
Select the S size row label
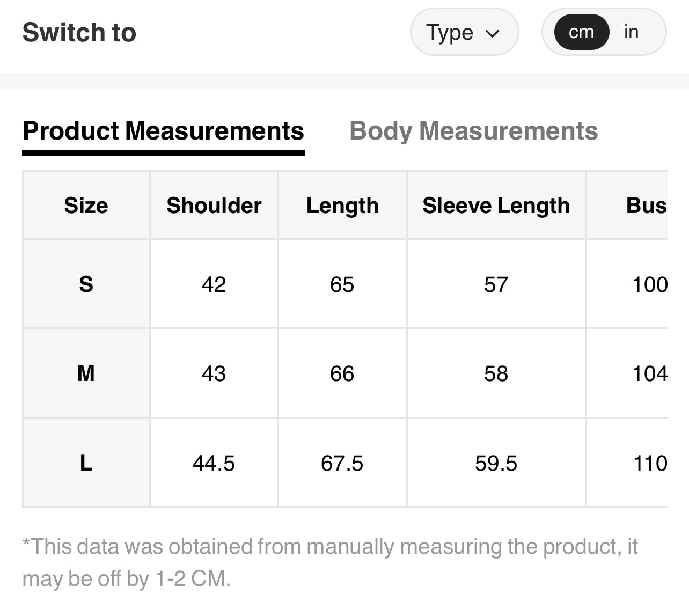[86, 284]
